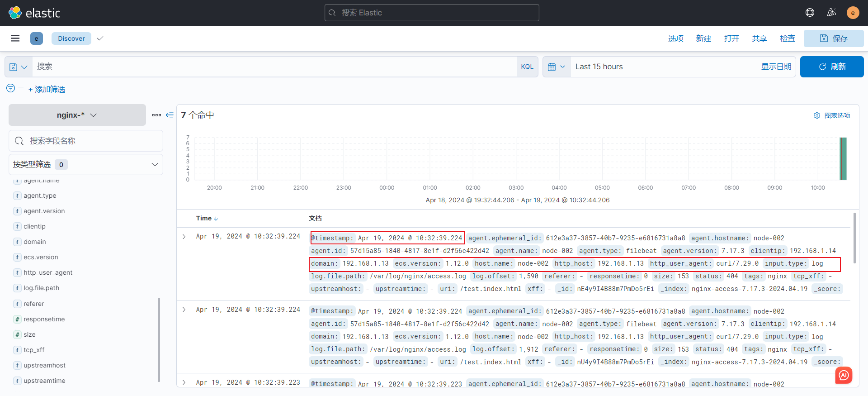Viewport: 868px width, 396px height.
Task: Open saved query disk icon menu
Action: pyautogui.click(x=19, y=67)
